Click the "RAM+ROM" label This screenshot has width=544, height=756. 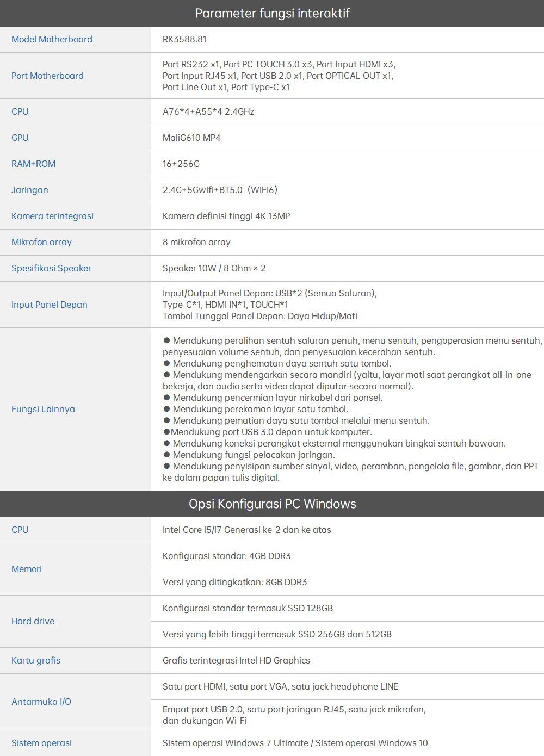click(x=33, y=164)
